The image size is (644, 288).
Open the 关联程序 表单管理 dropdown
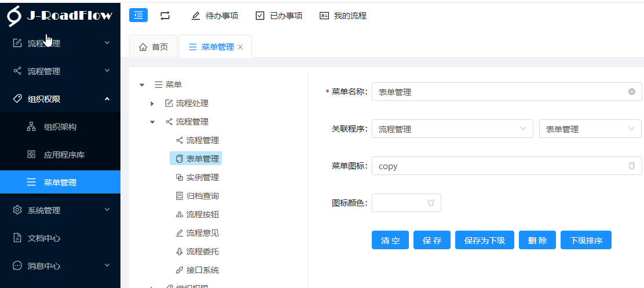(590, 129)
